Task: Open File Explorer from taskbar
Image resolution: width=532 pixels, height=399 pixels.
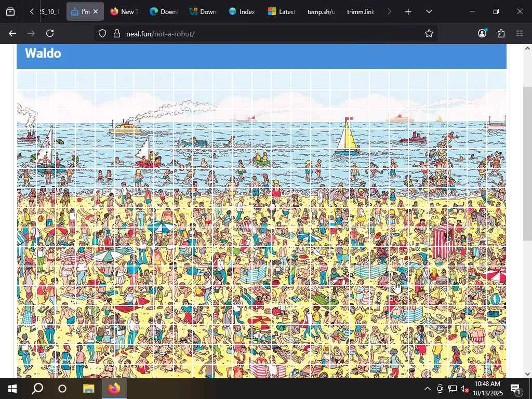Action: (88, 389)
